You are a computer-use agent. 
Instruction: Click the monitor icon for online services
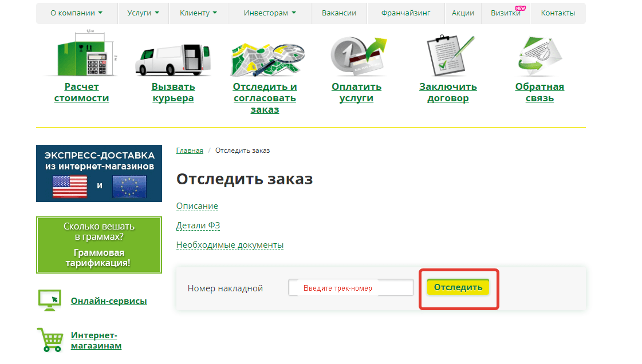(x=49, y=300)
